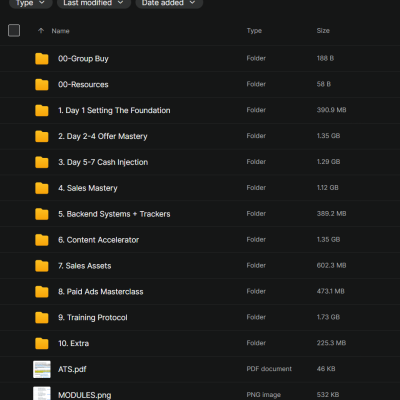Click the 00-Group Buy folder icon
This screenshot has height=400, width=400.
tap(42, 59)
